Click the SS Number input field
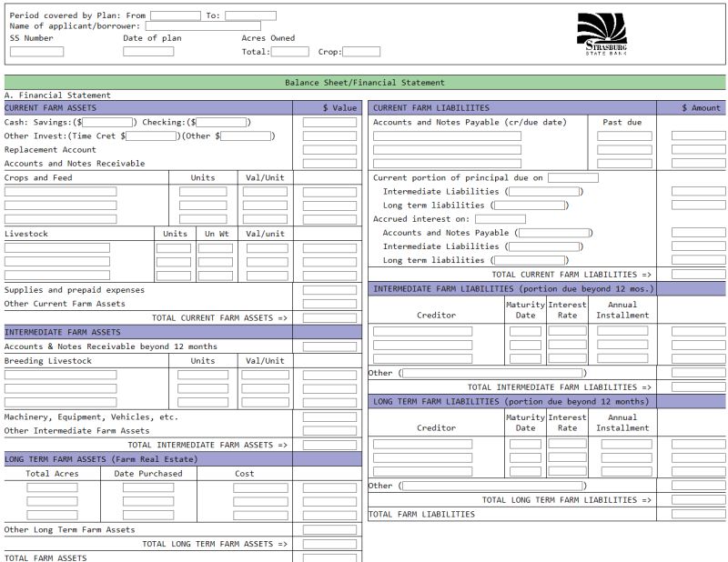Viewport: 728px width, 562px height. click(x=36, y=52)
